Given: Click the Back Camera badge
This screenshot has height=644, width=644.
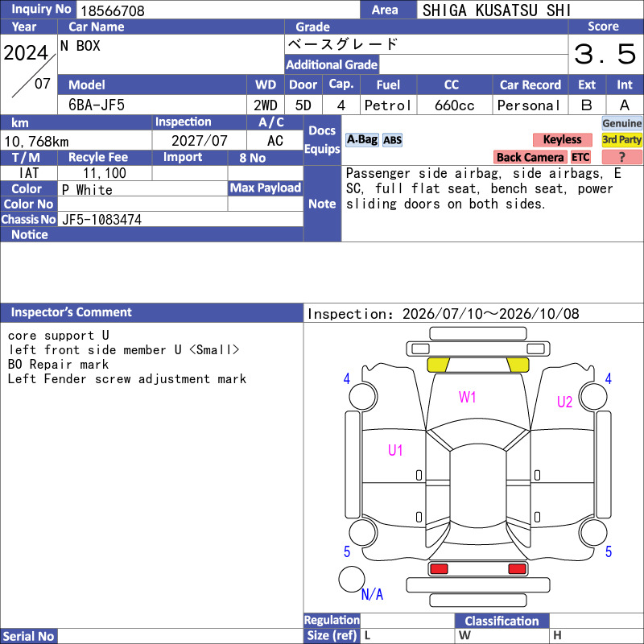Looking at the screenshot, I should coord(530,157).
